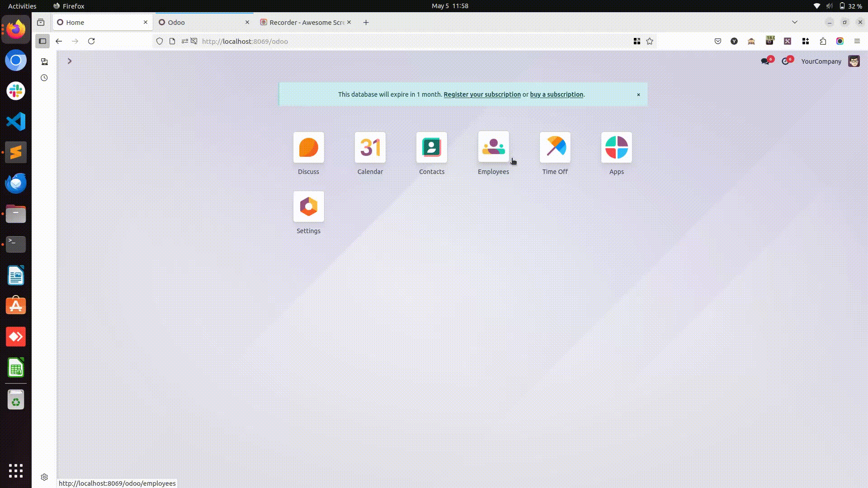Open the Contacts app
The width and height of the screenshot is (868, 488).
pos(431,148)
